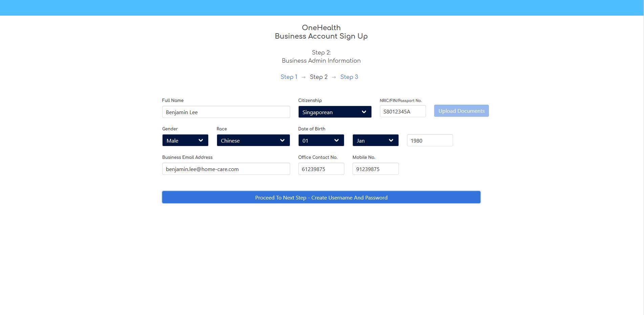The height and width of the screenshot is (315, 644).
Task: Proceed to next step to create username and password
Action: (x=321, y=197)
